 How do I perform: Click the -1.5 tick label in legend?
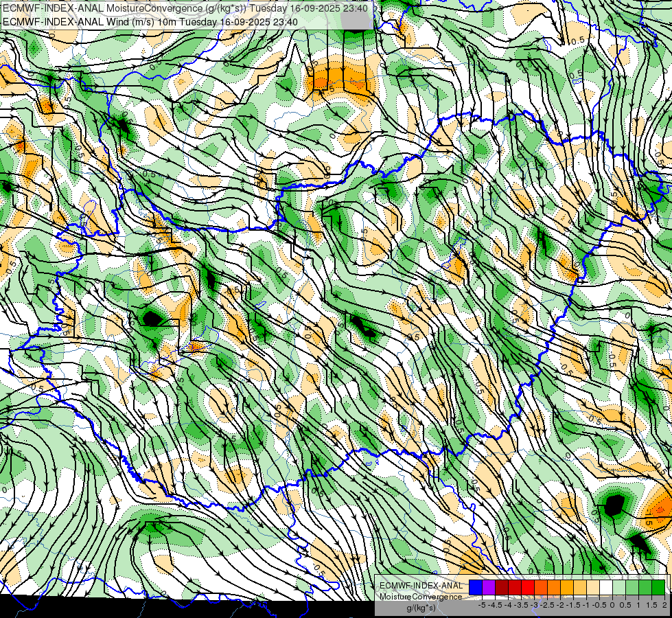573,605
